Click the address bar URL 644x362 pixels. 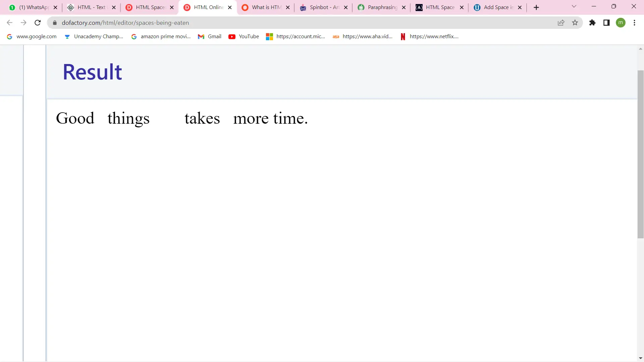click(x=125, y=22)
